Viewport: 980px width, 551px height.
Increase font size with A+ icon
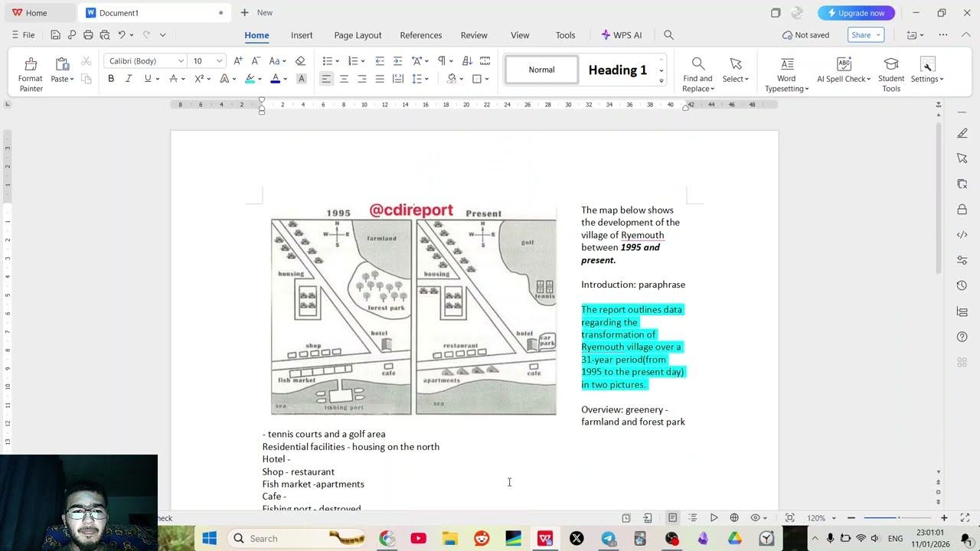pos(238,60)
